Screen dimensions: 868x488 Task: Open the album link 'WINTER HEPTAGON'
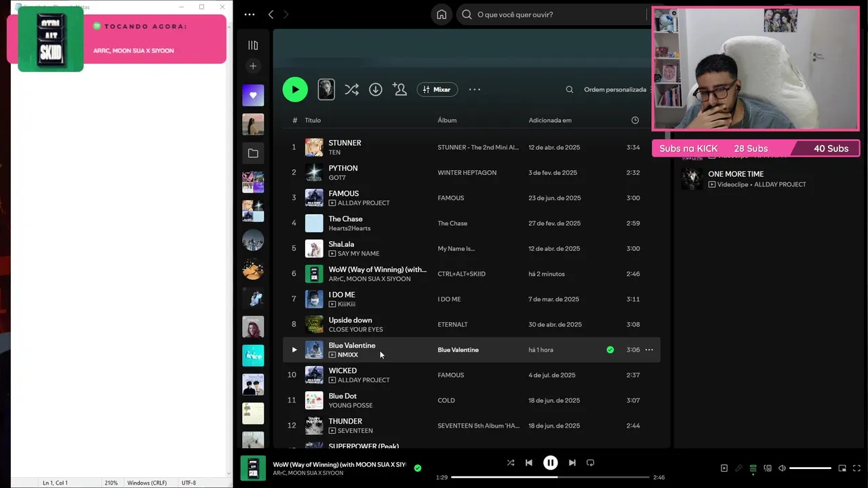467,173
